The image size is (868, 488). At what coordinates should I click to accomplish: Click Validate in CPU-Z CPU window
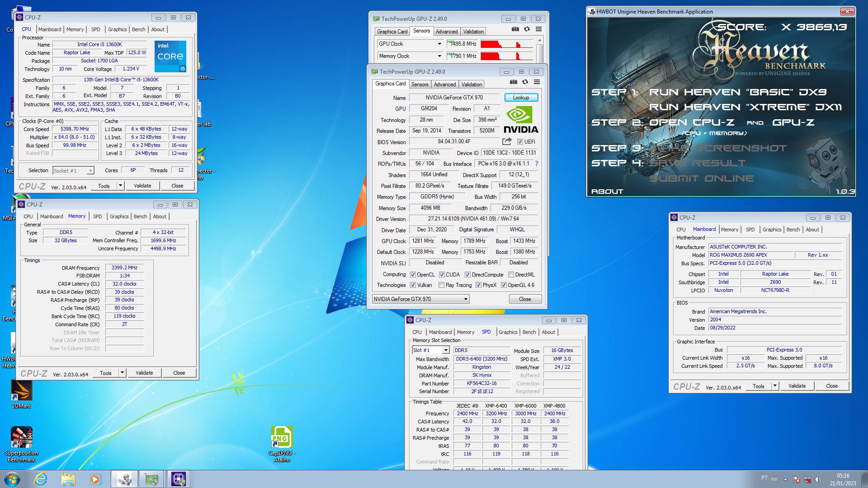pos(142,186)
